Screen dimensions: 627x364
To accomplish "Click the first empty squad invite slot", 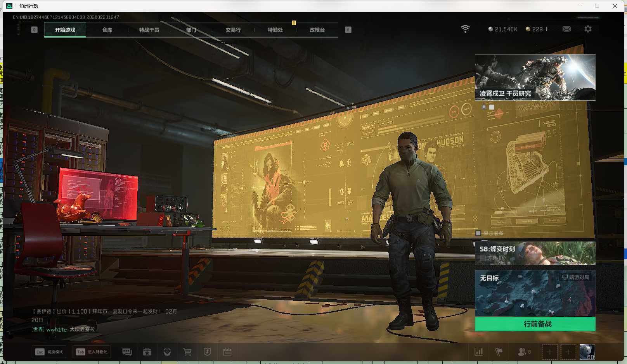I will (x=549, y=352).
